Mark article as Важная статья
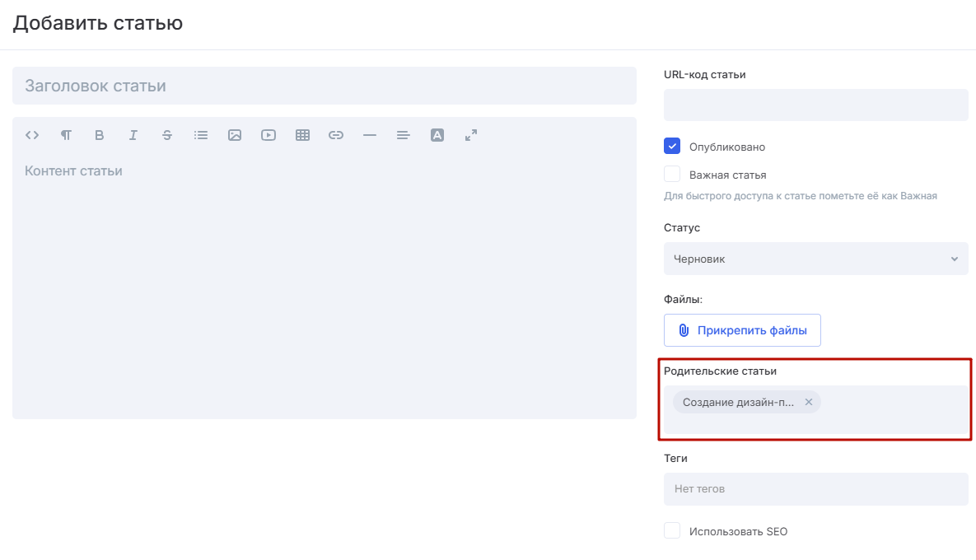 click(x=672, y=175)
